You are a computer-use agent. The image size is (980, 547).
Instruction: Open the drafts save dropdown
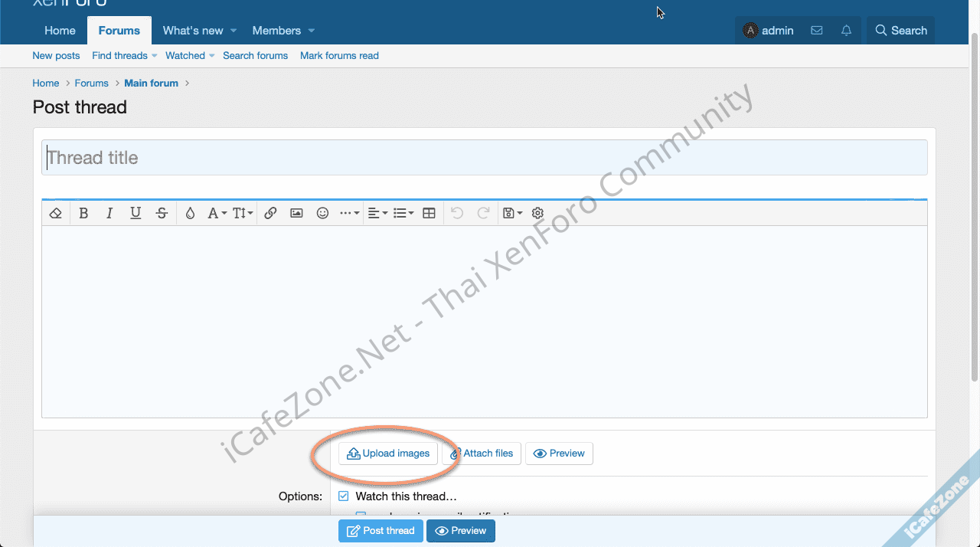pyautogui.click(x=512, y=214)
